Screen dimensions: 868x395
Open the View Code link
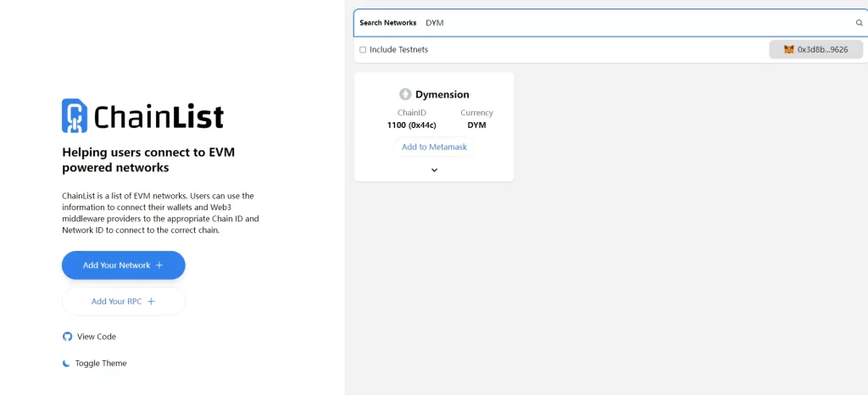coord(97,337)
